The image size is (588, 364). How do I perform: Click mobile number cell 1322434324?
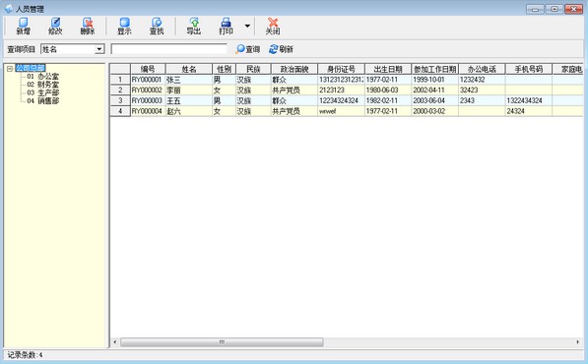529,100
